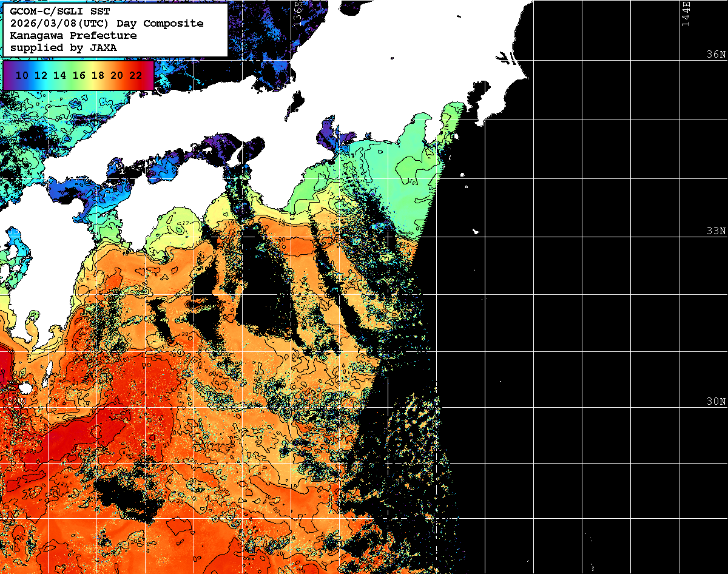Click the 14 value on the color legend
Image resolution: width=728 pixels, height=574 pixels.
(59, 75)
